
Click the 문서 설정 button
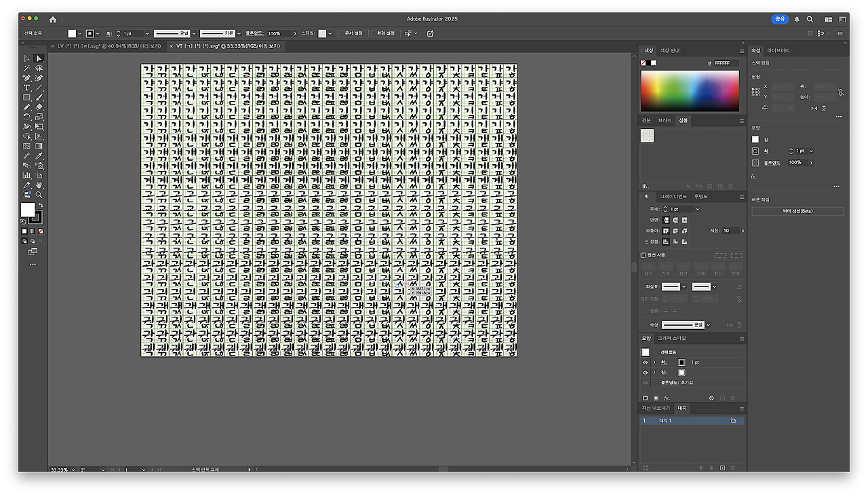(353, 33)
